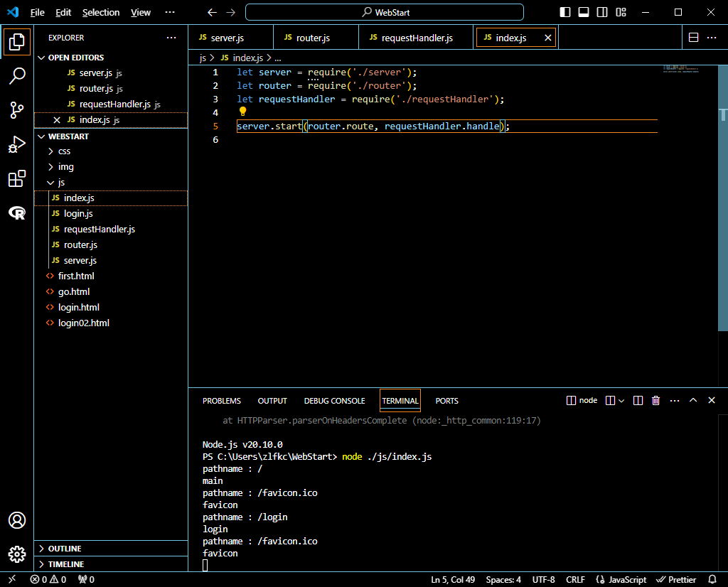This screenshot has height=587, width=728.
Task: Open the Source Control view
Action: (17, 109)
